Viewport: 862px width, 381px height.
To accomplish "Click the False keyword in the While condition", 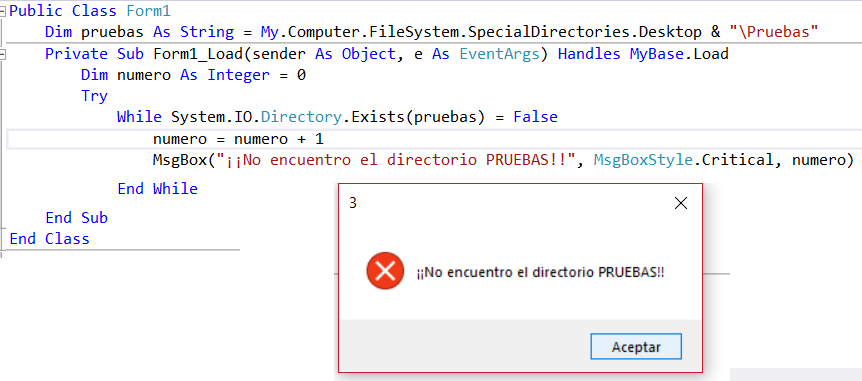I will 535,117.
